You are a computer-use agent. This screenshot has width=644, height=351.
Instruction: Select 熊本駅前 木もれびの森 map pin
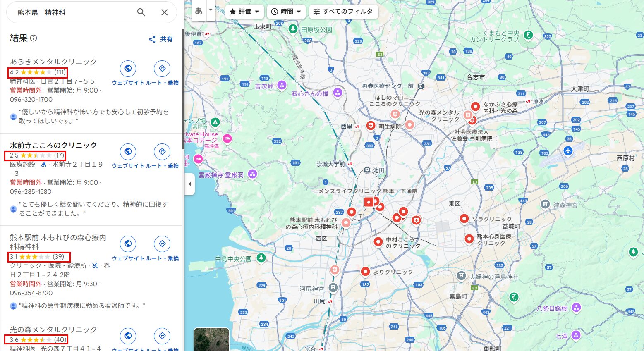346,223
